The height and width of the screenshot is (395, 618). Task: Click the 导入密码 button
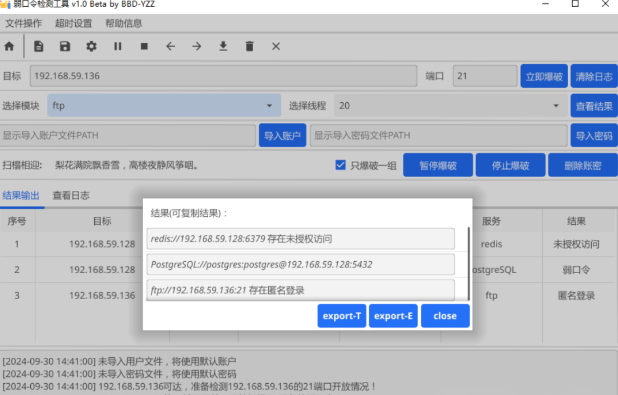tap(594, 135)
